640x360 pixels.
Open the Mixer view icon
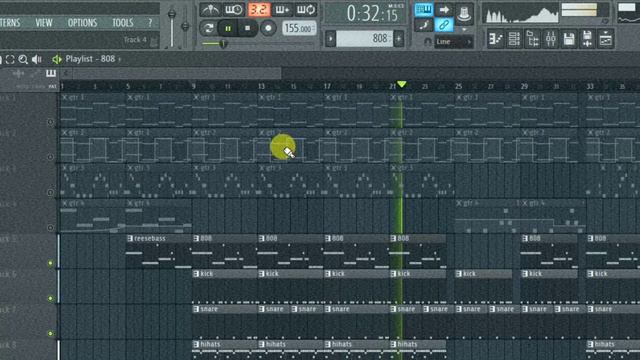tap(551, 39)
